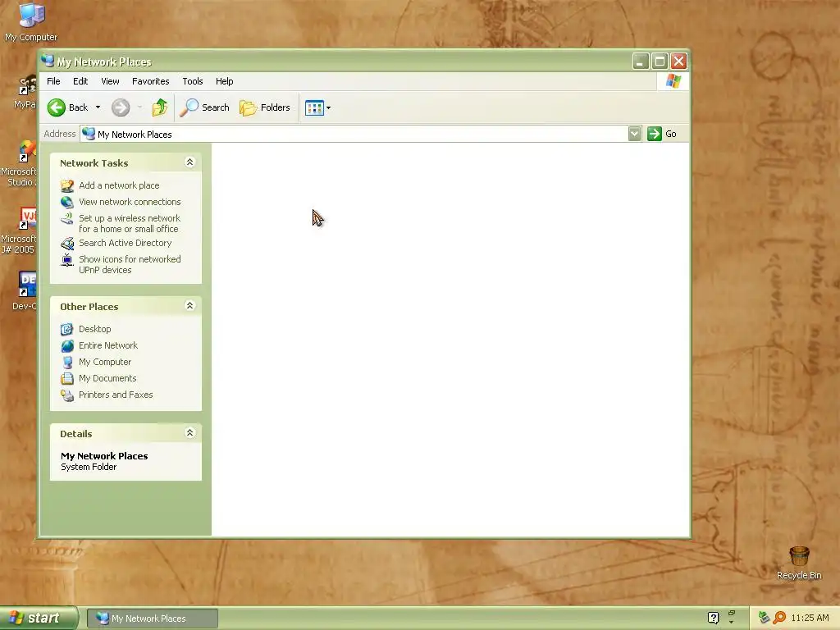Click the wireless network setup icon
Image resolution: width=840 pixels, height=630 pixels.
(x=67, y=218)
